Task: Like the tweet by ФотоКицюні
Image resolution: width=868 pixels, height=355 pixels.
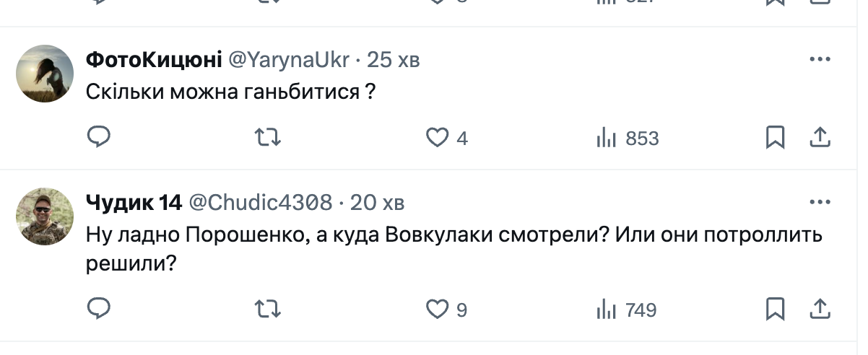Action: [x=438, y=137]
